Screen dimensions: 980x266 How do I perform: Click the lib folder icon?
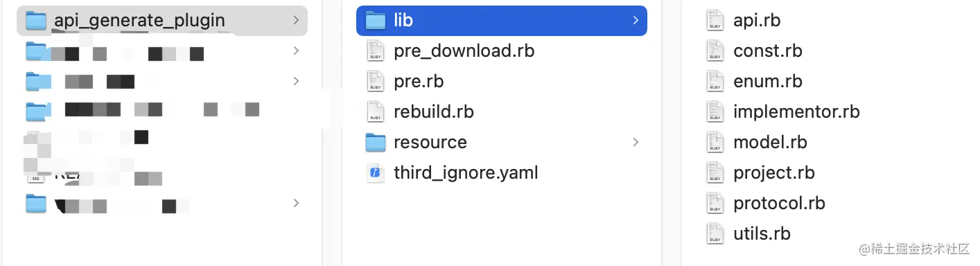[375, 21]
